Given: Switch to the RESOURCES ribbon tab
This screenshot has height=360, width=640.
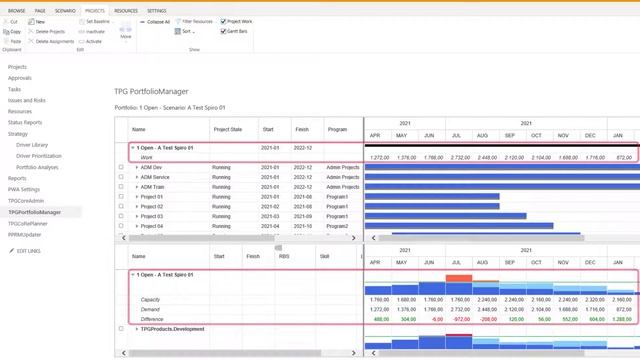Looking at the screenshot, I should coord(126,11).
